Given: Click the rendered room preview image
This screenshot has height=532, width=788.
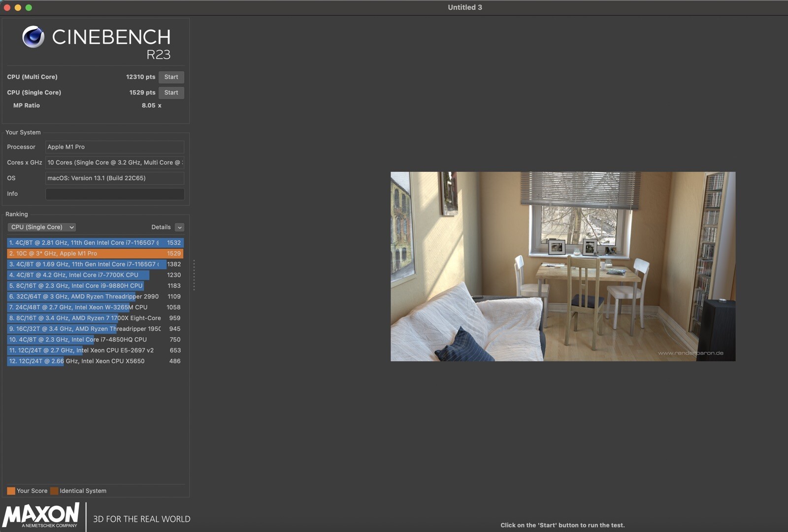Looking at the screenshot, I should pos(563,266).
